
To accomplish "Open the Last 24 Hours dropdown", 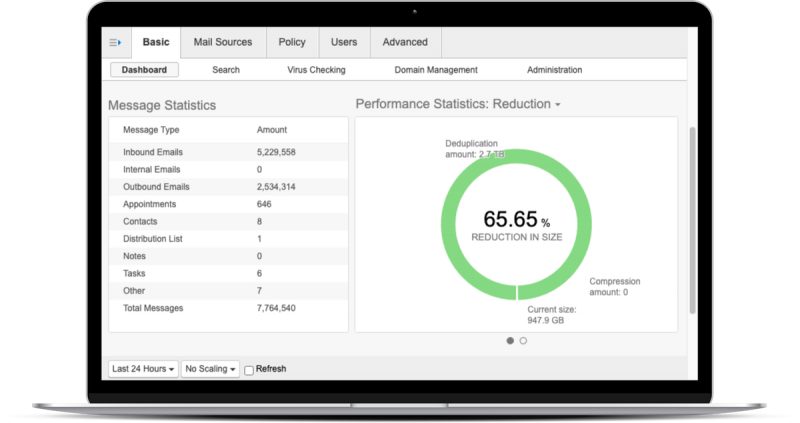I will tap(143, 369).
